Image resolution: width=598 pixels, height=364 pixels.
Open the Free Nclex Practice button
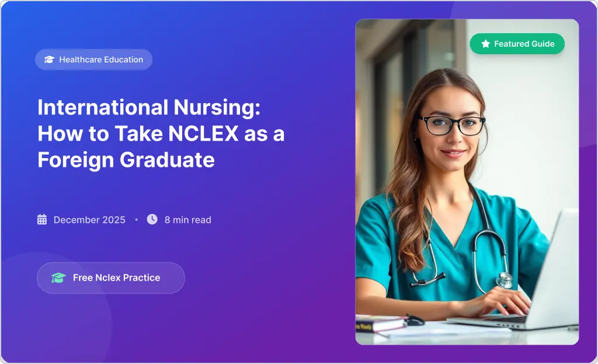click(x=111, y=278)
